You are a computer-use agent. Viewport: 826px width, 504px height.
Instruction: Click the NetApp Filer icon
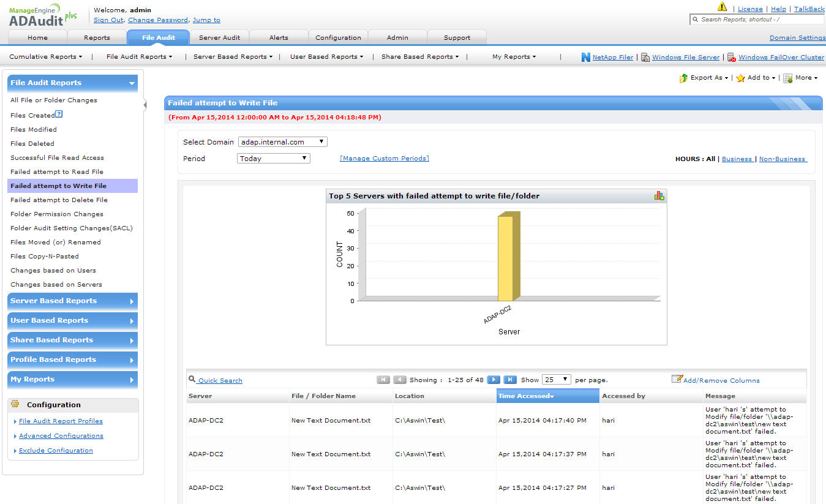click(x=586, y=57)
